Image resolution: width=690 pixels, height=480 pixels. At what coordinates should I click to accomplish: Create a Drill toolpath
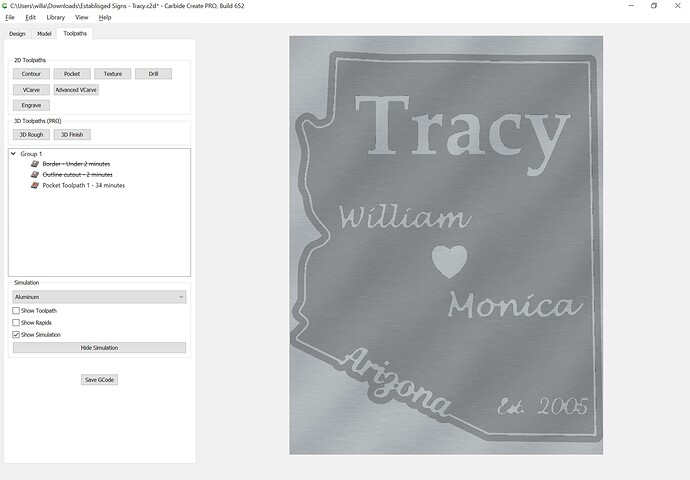pyautogui.click(x=153, y=74)
